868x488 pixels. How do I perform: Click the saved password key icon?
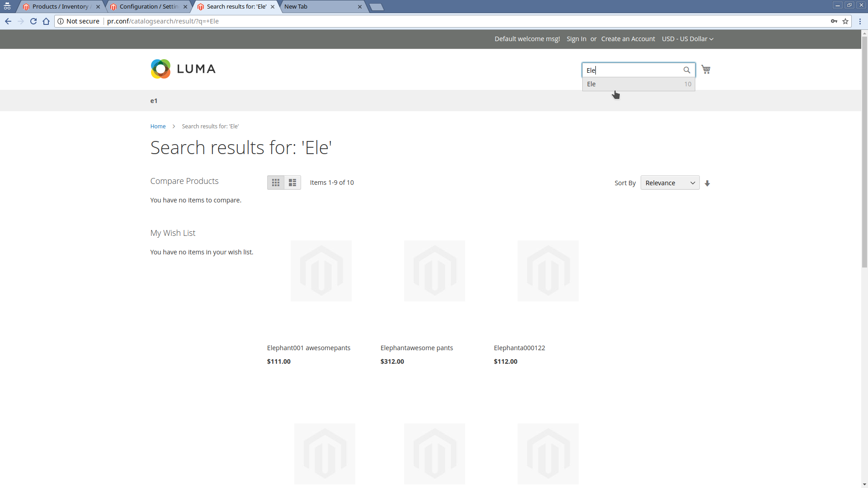pos(834,21)
